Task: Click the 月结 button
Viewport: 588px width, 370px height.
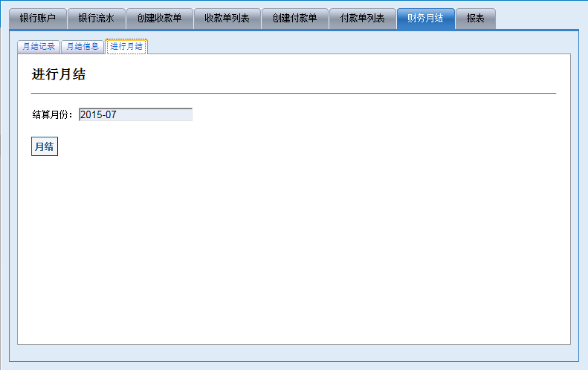Action: click(x=45, y=146)
